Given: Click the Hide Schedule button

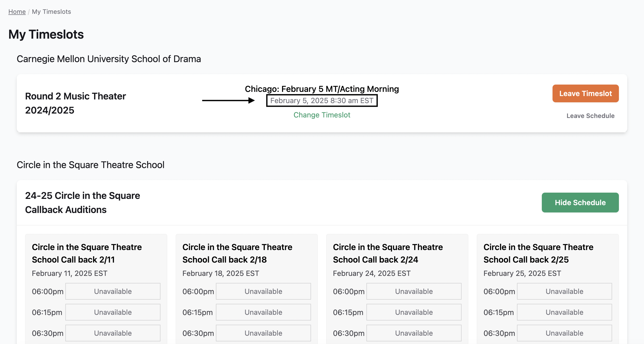Looking at the screenshot, I should tap(580, 203).
